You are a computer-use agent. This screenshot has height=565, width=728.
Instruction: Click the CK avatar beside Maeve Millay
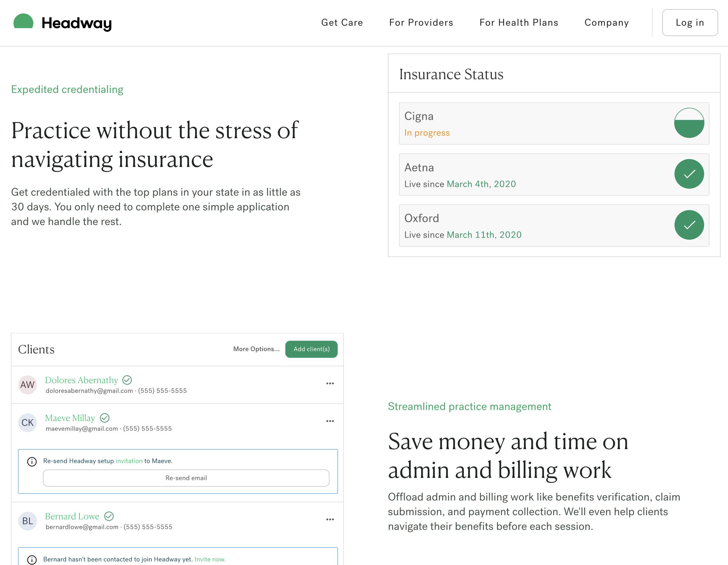[x=27, y=423]
